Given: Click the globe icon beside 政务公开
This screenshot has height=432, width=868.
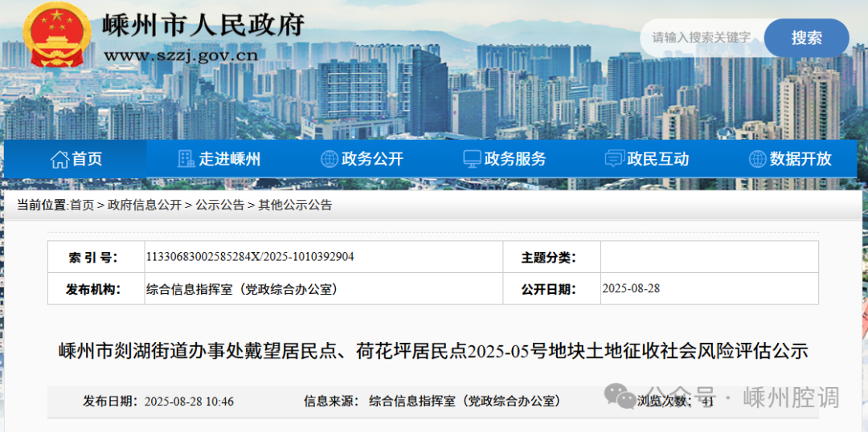Looking at the screenshot, I should pyautogui.click(x=329, y=159).
